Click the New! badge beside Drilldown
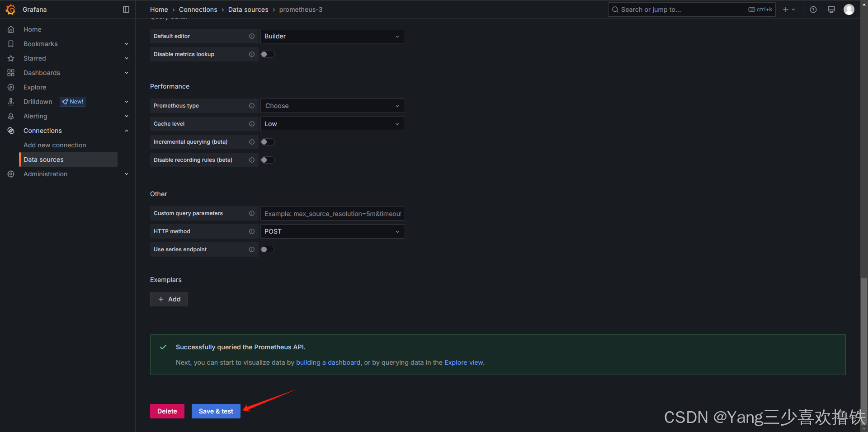The width and height of the screenshot is (868, 432). [73, 102]
